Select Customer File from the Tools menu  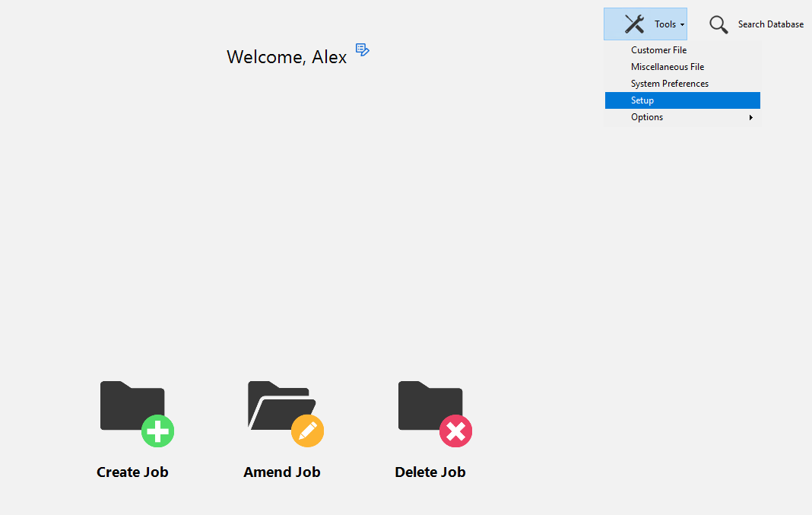point(658,50)
